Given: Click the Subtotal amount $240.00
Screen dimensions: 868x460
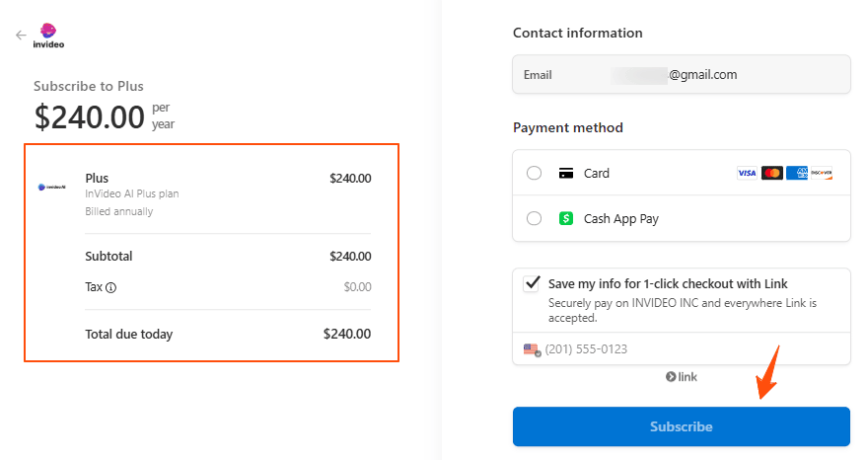Looking at the screenshot, I should coord(350,257).
